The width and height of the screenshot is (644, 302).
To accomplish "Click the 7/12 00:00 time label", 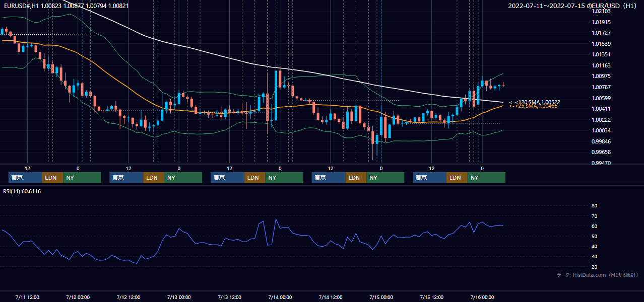I will click(78, 297).
